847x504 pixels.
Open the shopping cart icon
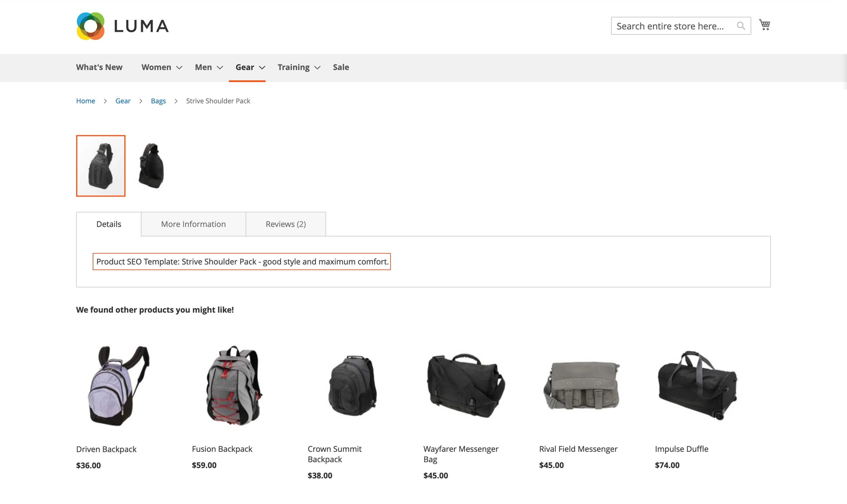click(765, 25)
